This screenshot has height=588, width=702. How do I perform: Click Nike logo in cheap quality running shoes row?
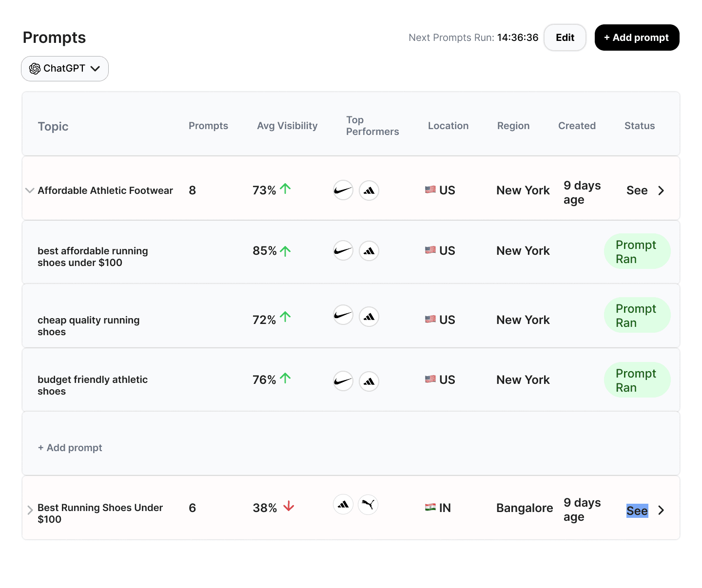(343, 315)
